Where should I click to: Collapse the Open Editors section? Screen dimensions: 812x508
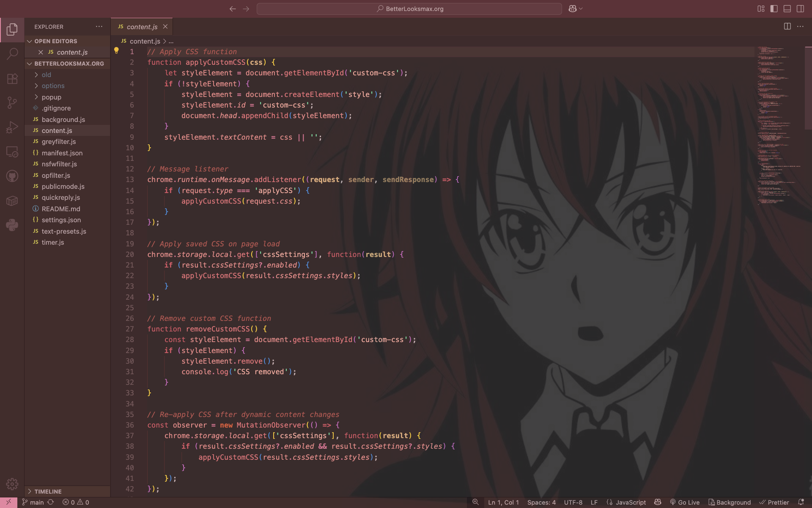(x=68, y=41)
